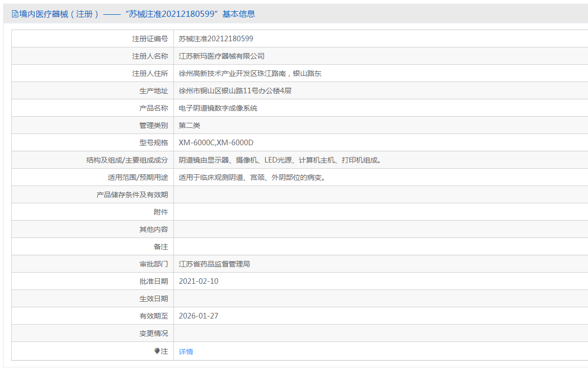
Task: Select expiry date 2026-01-27
Action: (x=198, y=316)
